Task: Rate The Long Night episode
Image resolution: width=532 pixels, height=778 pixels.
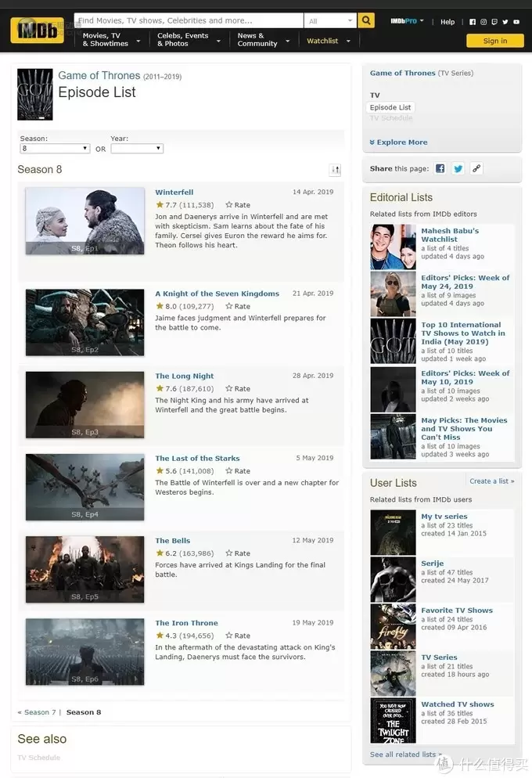Action: 238,388
